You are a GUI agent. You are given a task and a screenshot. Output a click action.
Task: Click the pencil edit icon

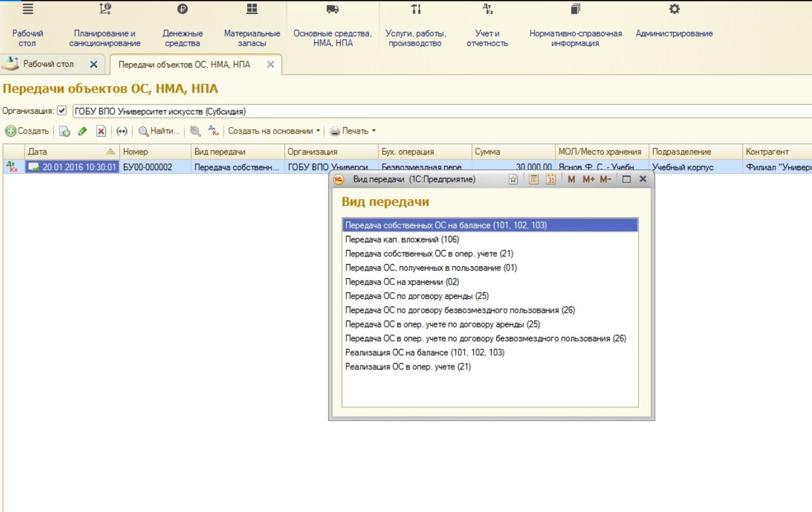click(82, 131)
